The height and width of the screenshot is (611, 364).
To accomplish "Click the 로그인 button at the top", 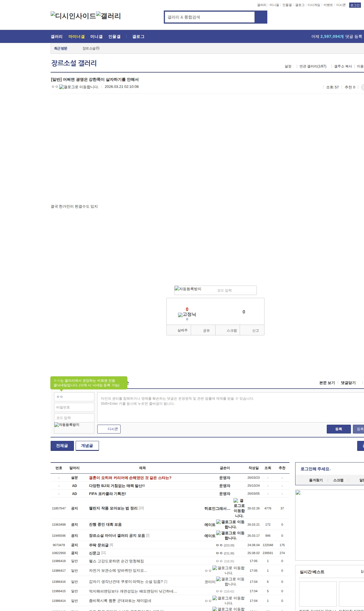I will tap(355, 5).
